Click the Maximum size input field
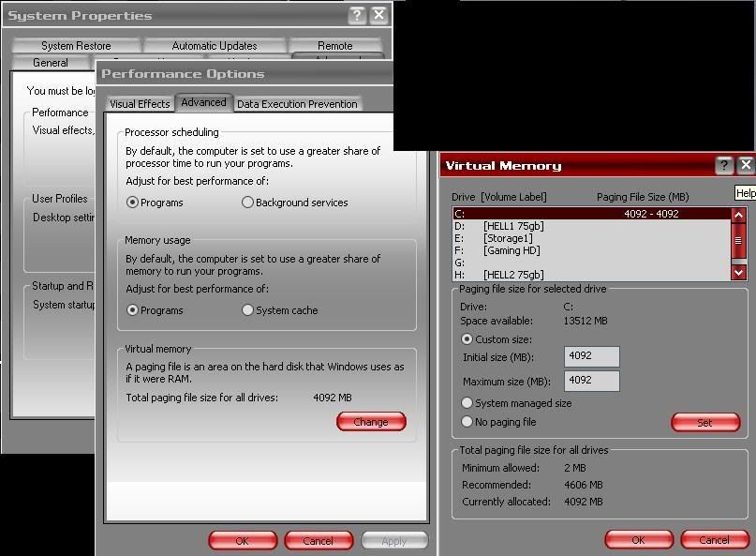Screen dimensions: 756x556 (x=592, y=381)
